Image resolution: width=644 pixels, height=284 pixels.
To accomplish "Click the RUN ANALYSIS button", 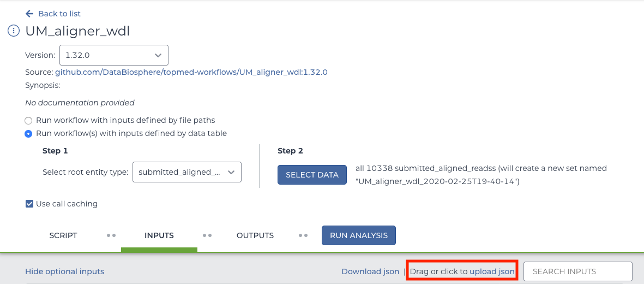I will click(x=359, y=235).
